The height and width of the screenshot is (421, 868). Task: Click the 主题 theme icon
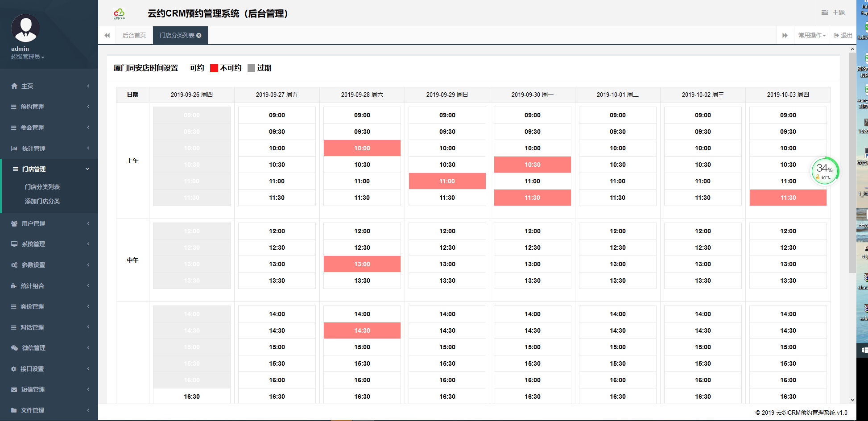(825, 12)
